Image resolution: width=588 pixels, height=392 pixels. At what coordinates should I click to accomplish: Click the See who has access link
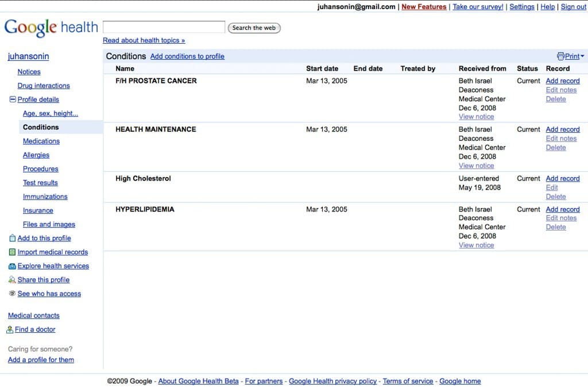click(x=49, y=294)
